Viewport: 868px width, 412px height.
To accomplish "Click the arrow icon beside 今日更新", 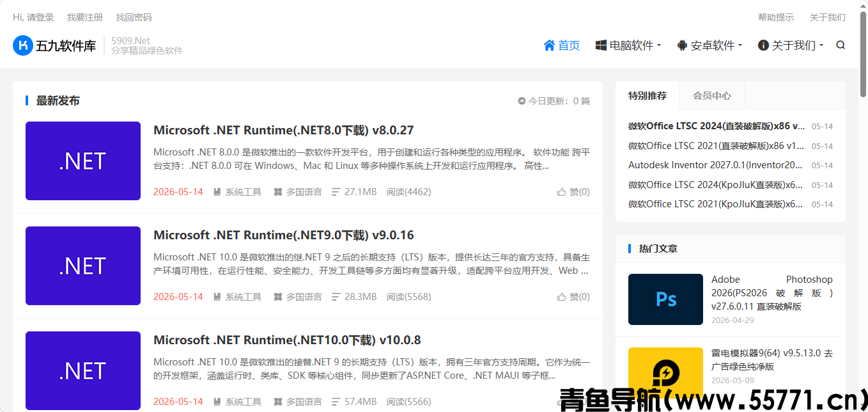I will tap(522, 101).
